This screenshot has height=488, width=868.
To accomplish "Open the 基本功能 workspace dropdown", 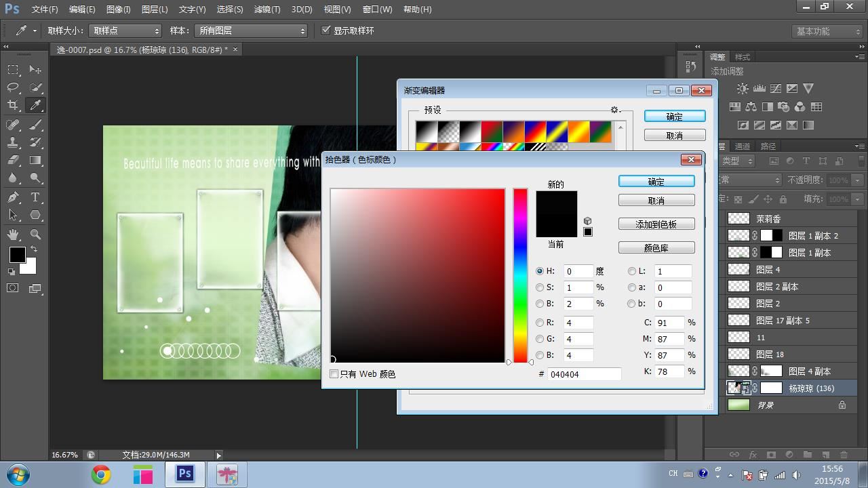I will [827, 31].
